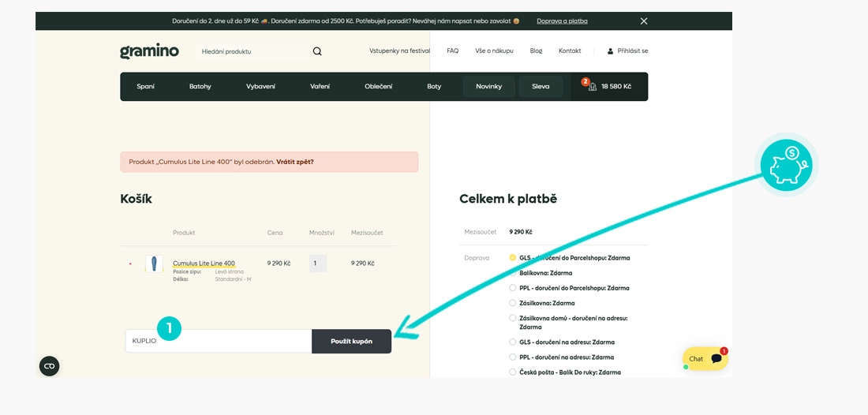
Task: Click the Sleva button
Action: (541, 86)
